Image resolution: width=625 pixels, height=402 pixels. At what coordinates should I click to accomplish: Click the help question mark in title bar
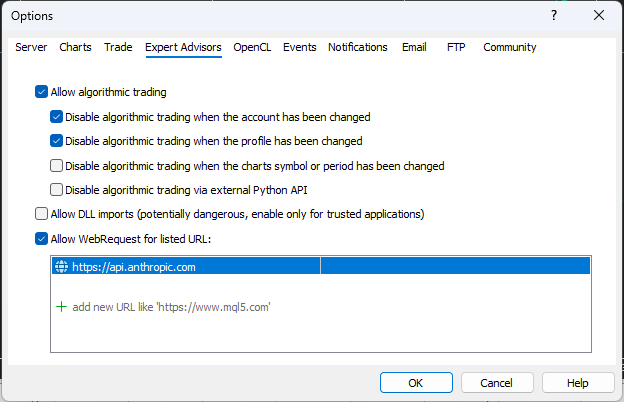(x=554, y=16)
